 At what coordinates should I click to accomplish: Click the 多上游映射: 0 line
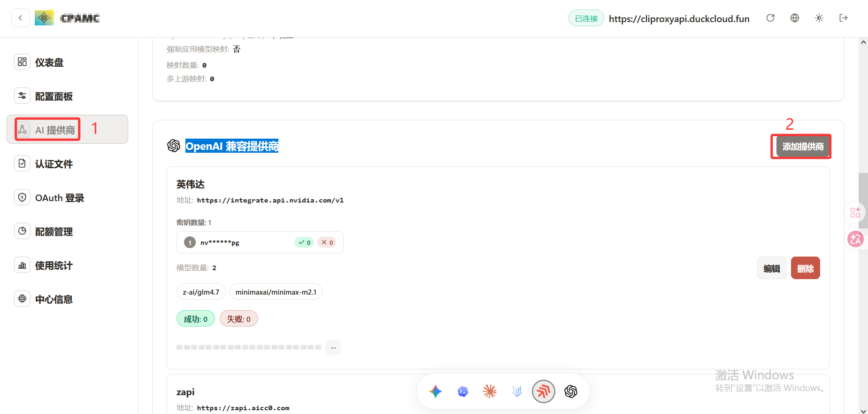(191, 78)
